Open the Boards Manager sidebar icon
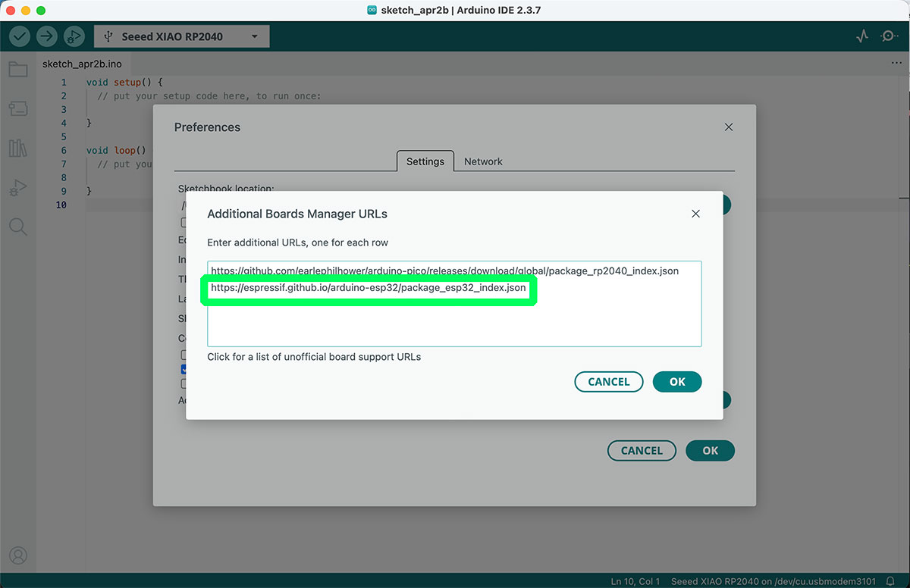910x588 pixels. coord(18,109)
